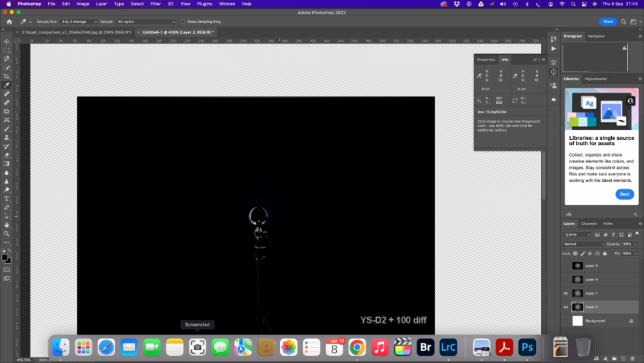The height and width of the screenshot is (363, 644).
Task: Toggle Quick Mask mode
Action: tap(6, 270)
